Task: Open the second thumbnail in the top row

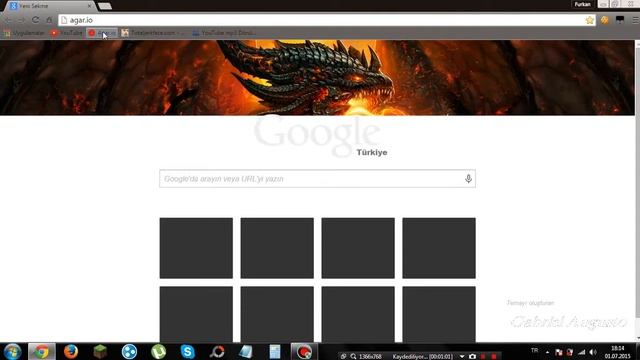Action: coord(277,248)
